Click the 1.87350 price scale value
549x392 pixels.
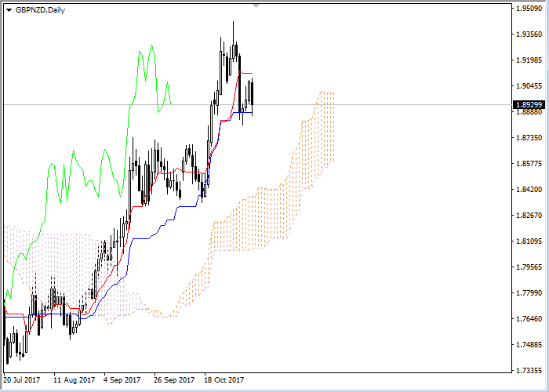click(x=529, y=137)
